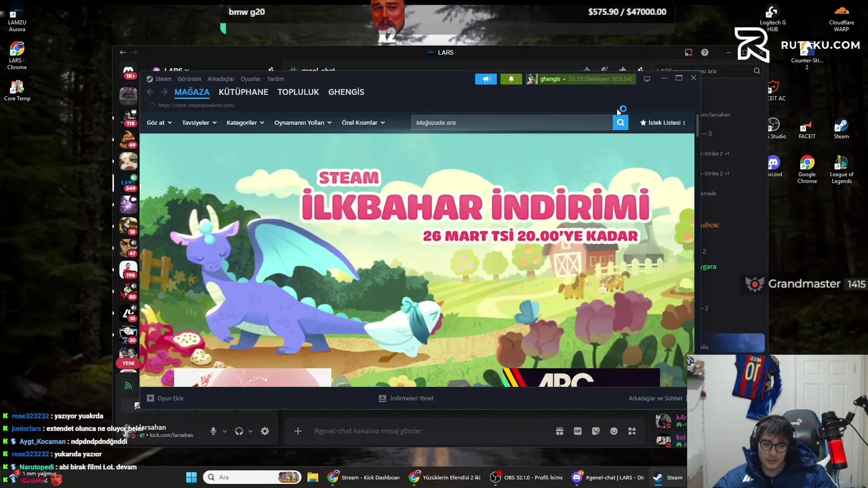This screenshot has width=868, height=488.
Task: Expand Oynamanın Yolları dropdown
Action: [x=302, y=123]
